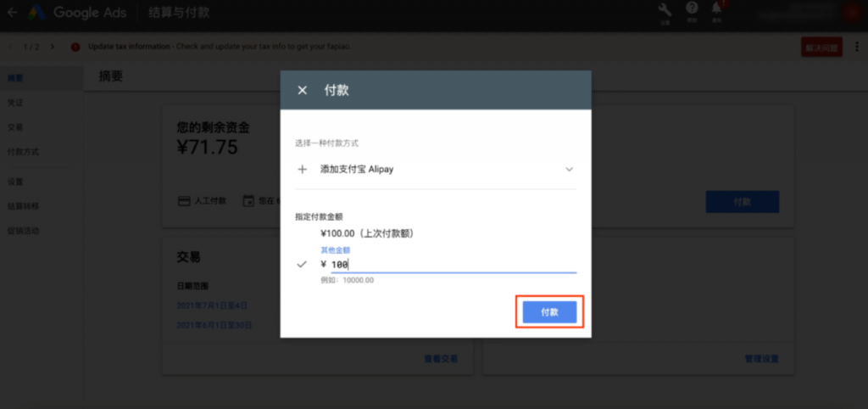868x409 pixels.
Task: Select 凭证 in the left sidebar
Action: [15, 103]
